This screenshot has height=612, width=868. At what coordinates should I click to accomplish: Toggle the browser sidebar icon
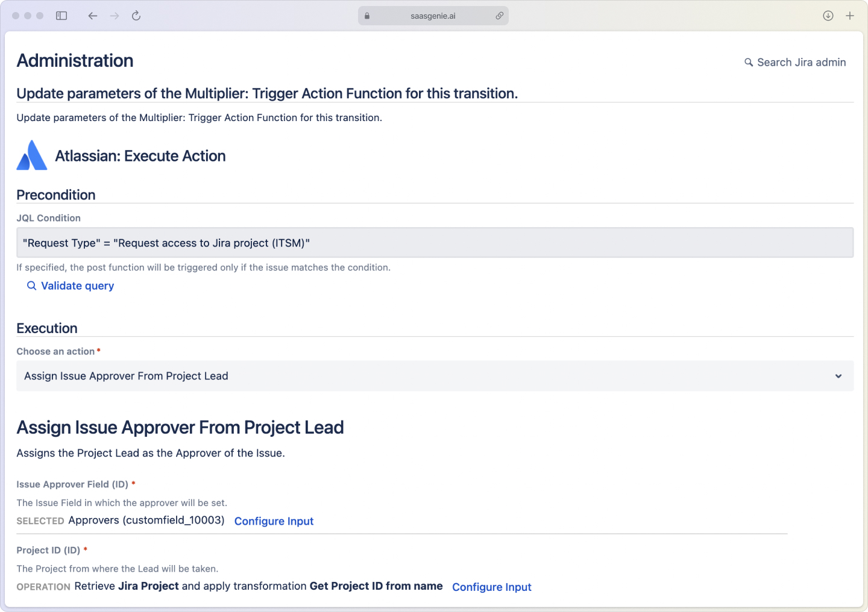point(61,16)
